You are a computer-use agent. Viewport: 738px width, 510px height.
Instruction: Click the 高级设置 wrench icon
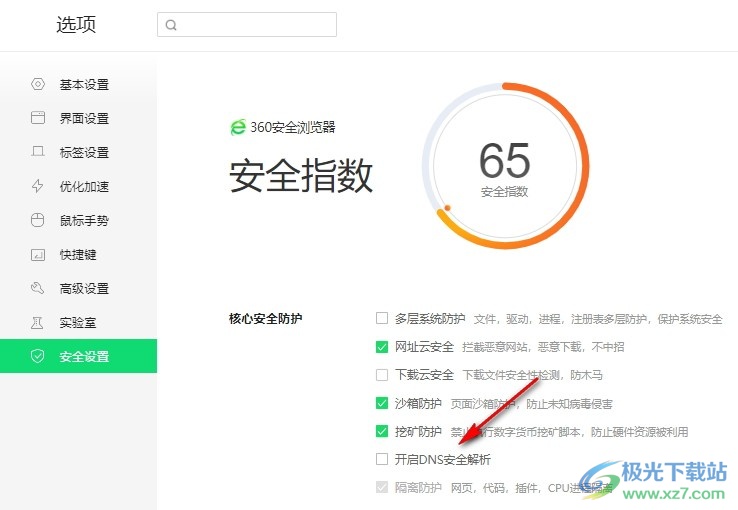[38, 288]
